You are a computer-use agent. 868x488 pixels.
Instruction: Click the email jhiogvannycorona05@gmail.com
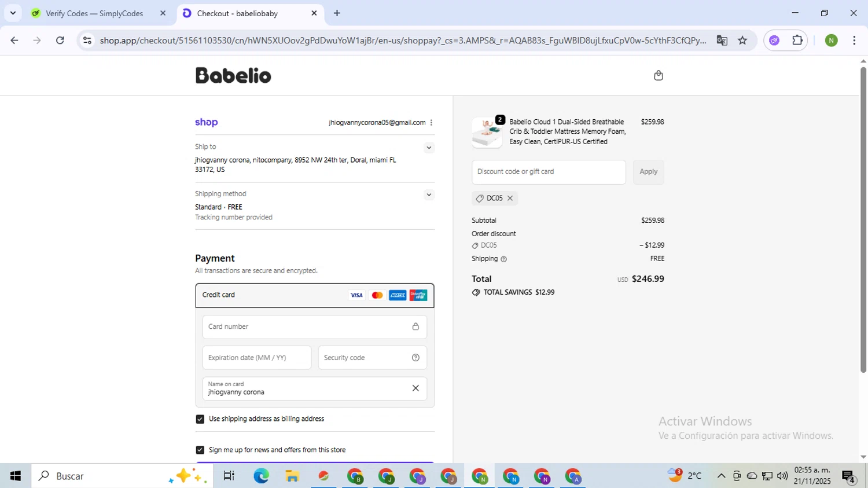coord(377,123)
